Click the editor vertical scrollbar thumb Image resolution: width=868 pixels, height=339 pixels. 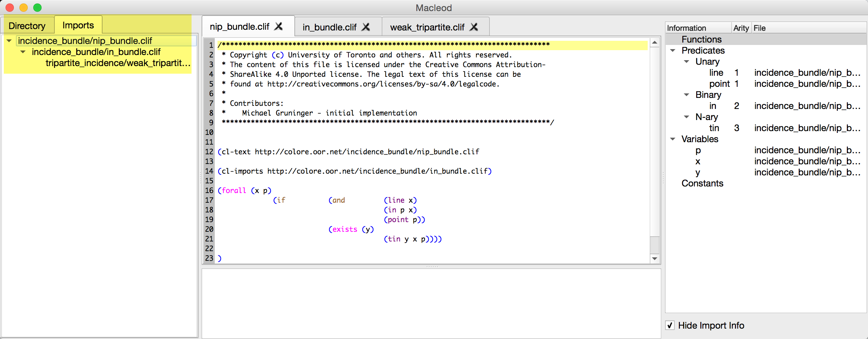click(x=655, y=245)
